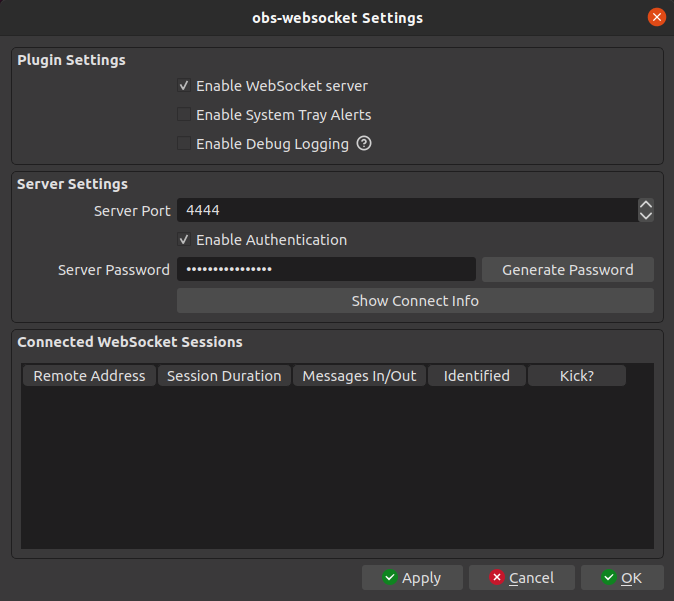The height and width of the screenshot is (601, 674).
Task: Click the Enable WebSocket server label
Action: [x=282, y=86]
